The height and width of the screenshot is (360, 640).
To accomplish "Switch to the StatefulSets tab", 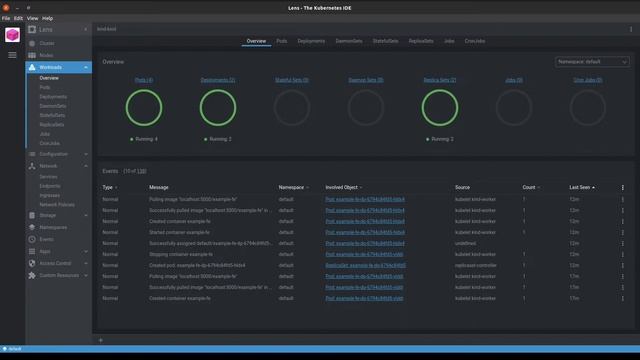I will point(385,41).
